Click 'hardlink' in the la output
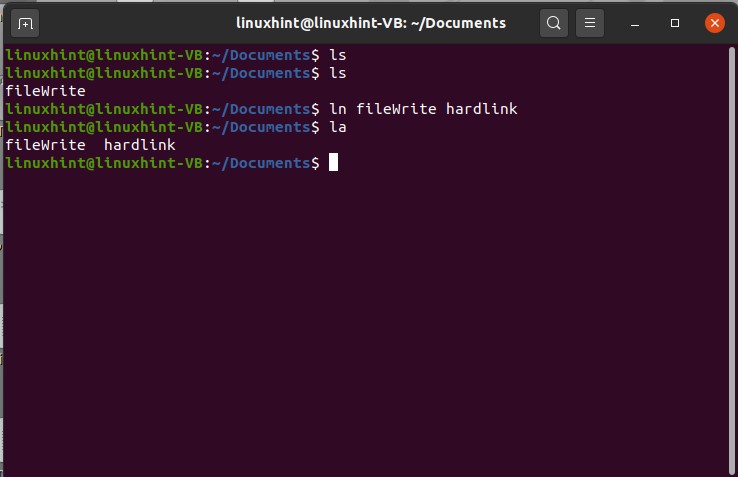 pos(139,145)
